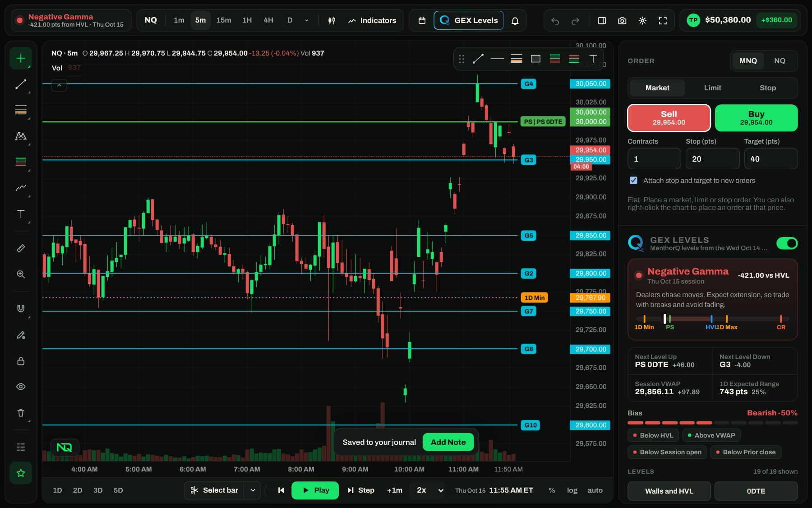Delete drawings with the trash icon
The image size is (812, 508).
click(21, 413)
